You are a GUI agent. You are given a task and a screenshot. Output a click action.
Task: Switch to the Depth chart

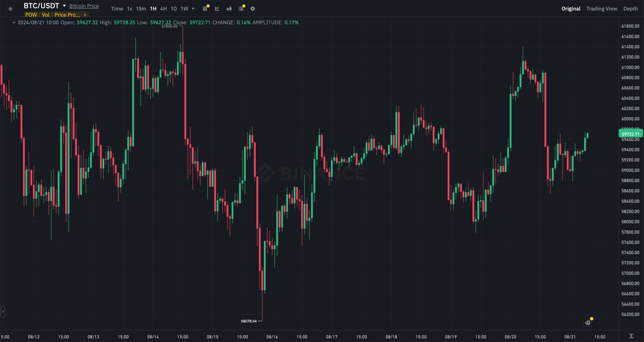click(630, 9)
